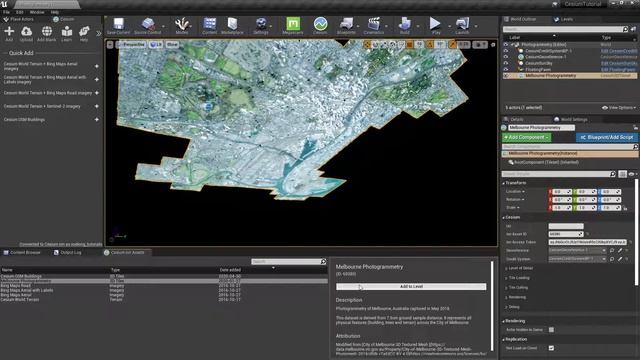
Task: Click the Cesium panel Upload icon
Action: tap(27, 33)
